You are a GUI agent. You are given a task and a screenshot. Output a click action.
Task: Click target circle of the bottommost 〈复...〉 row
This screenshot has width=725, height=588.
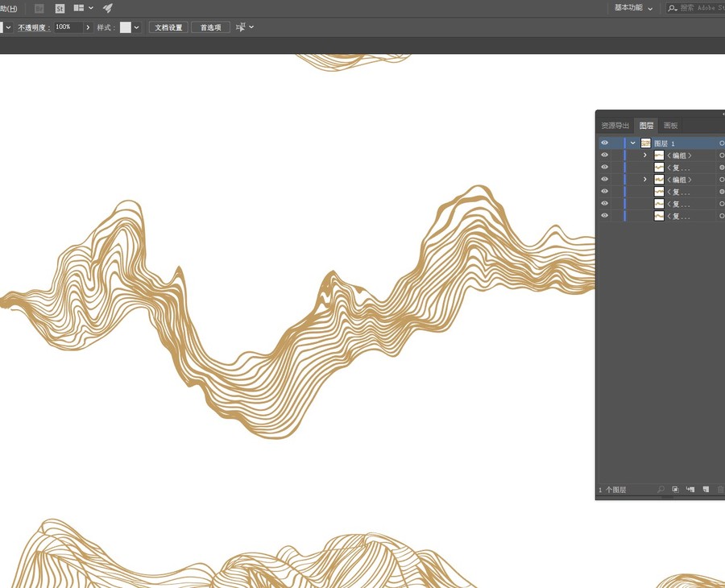(x=722, y=216)
